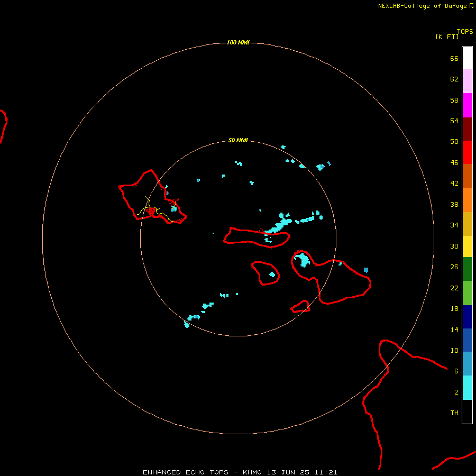Click the large echo inside west Maui outline
This screenshot has height=476, width=476.
click(303, 260)
